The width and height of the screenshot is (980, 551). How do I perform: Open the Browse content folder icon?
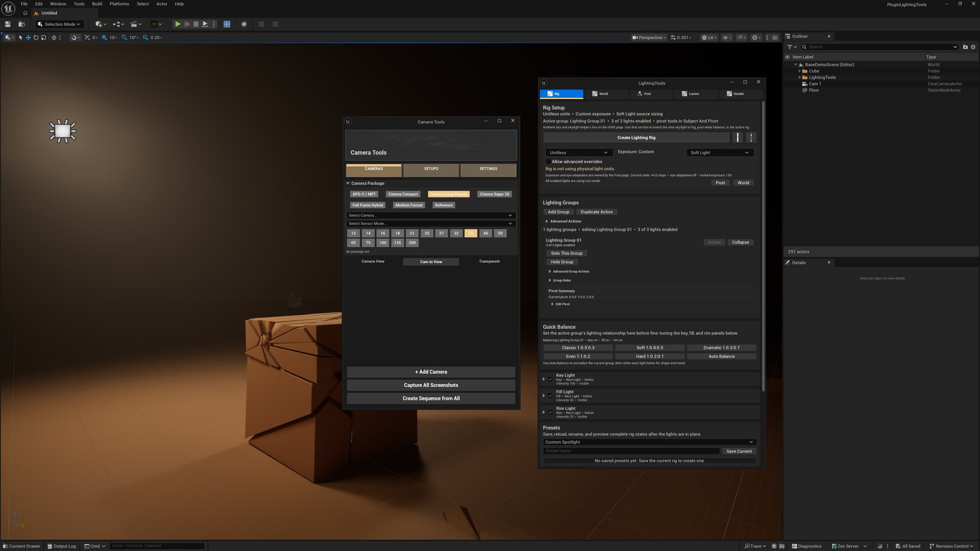click(21, 24)
